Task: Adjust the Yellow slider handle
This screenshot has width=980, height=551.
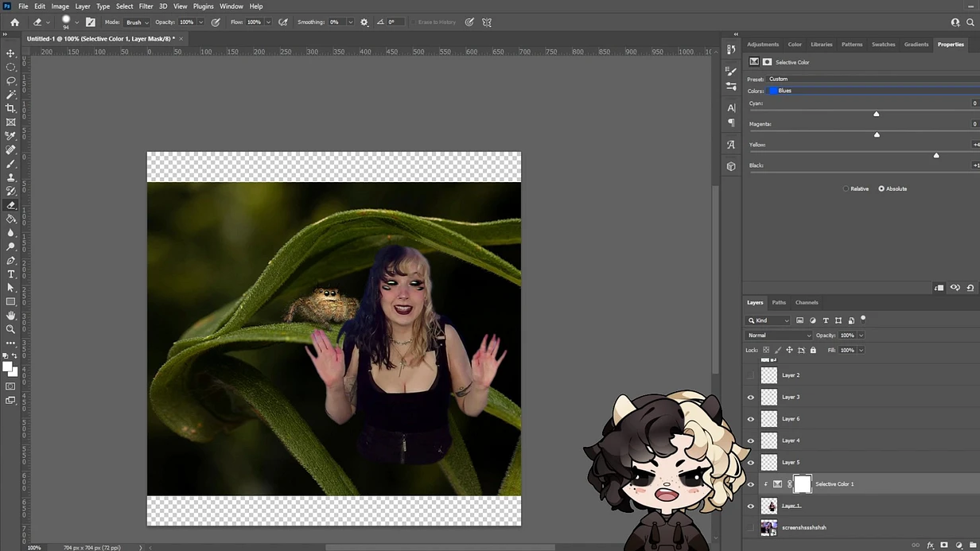Action: 936,155
